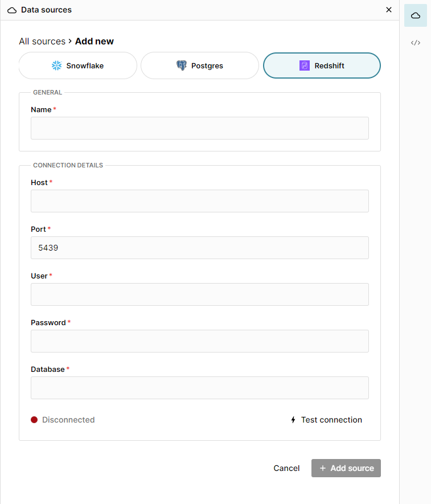The image size is (431, 504).
Task: Click the Add source button
Action: [346, 468]
